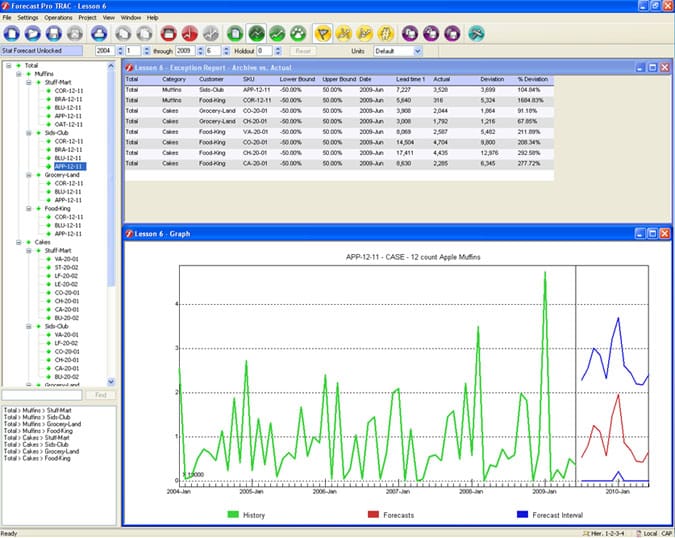Viewport: 675px width, 538px height.
Task: Select the OAT-12-11 tree item
Action: [x=68, y=125]
